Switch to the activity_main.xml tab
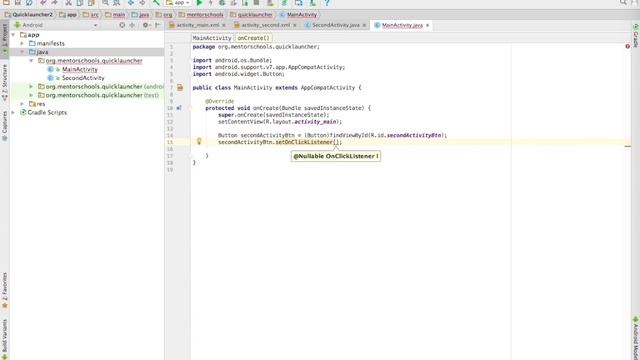Screen dimensions: 640x360 (198, 25)
